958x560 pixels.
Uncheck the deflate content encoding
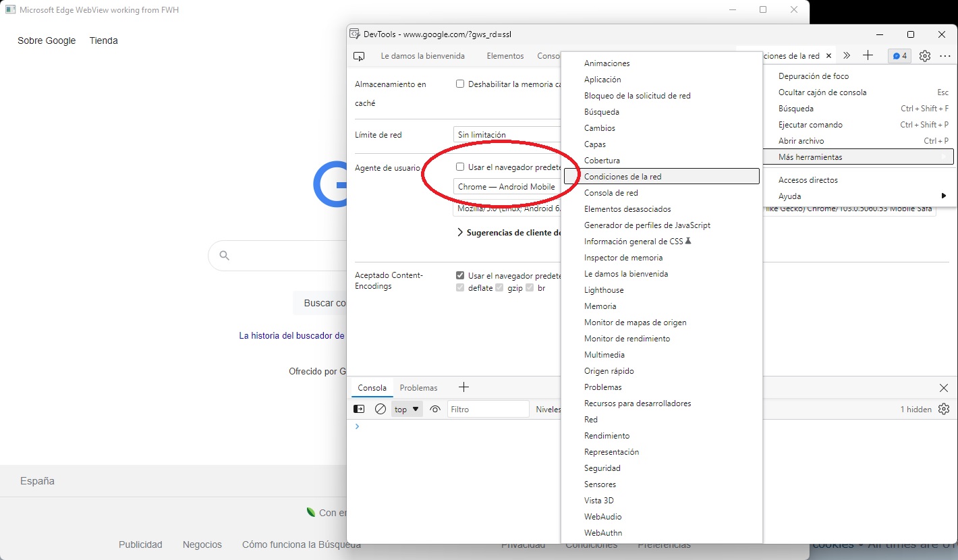(460, 287)
